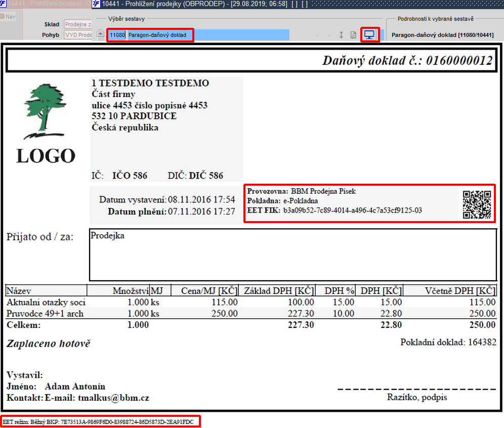Click the 'Razítko, podpis' signature label
The height and width of the screenshot is (428, 504).
(417, 397)
